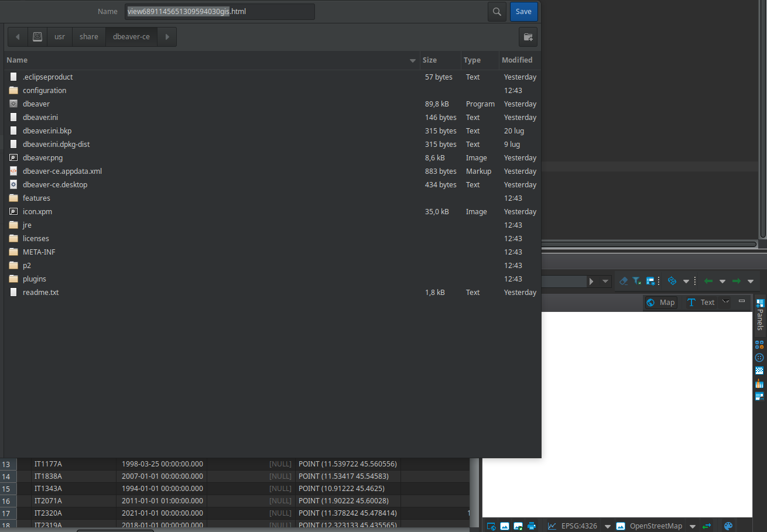
Task: Select the clear filter eraser icon
Action: pyautogui.click(x=624, y=280)
